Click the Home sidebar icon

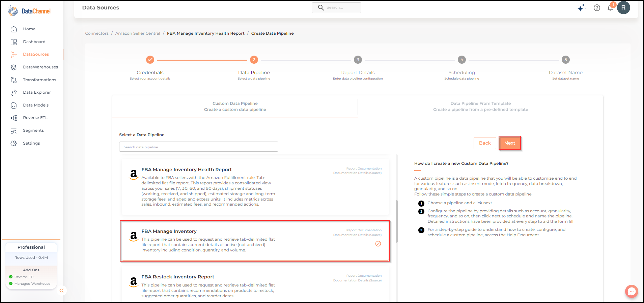(x=13, y=29)
